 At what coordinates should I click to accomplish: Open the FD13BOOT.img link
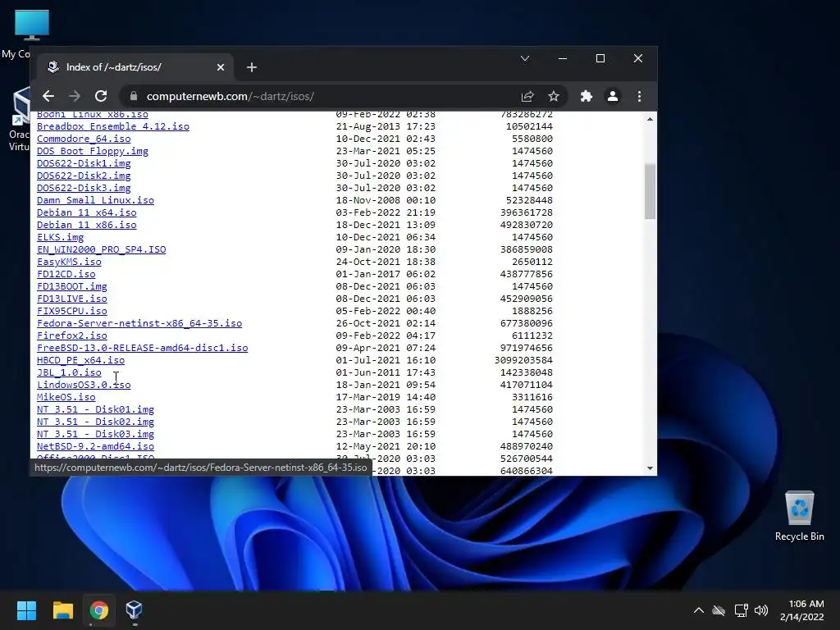[72, 286]
